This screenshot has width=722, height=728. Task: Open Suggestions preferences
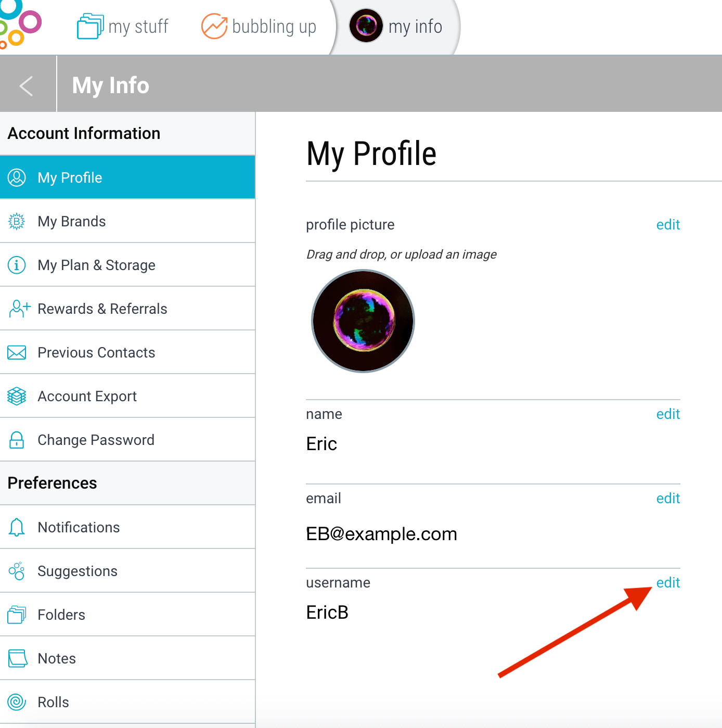point(127,571)
